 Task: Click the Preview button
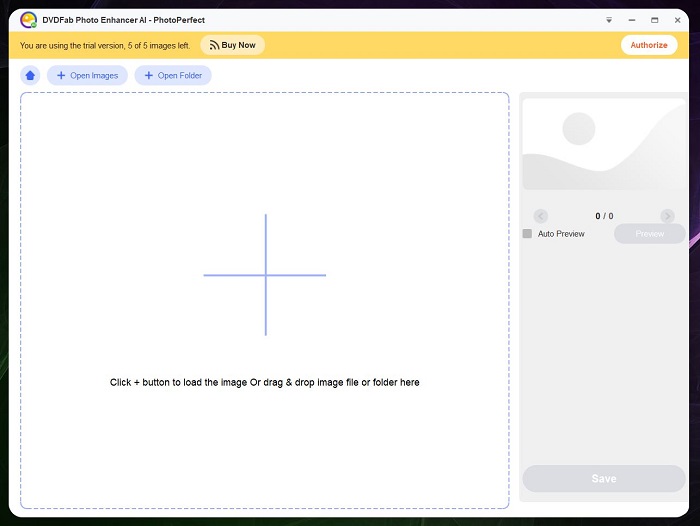[650, 234]
